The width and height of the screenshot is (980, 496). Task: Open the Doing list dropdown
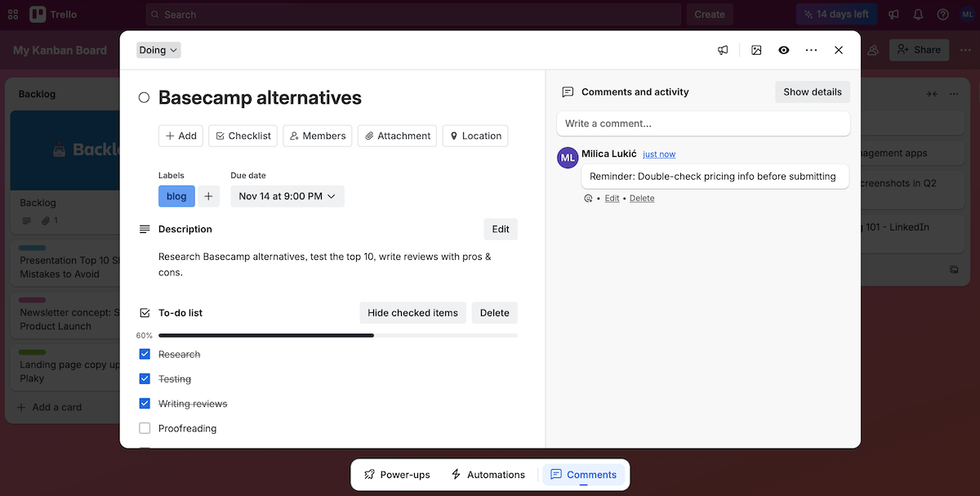click(x=158, y=50)
